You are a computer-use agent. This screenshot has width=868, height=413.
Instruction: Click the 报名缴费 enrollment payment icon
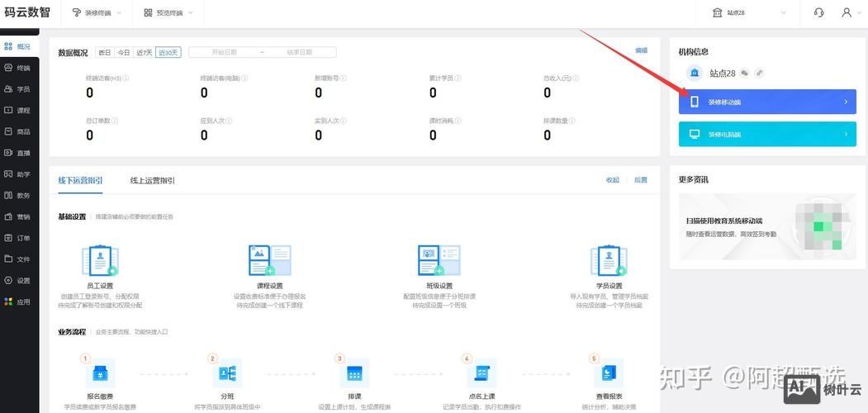tap(100, 374)
